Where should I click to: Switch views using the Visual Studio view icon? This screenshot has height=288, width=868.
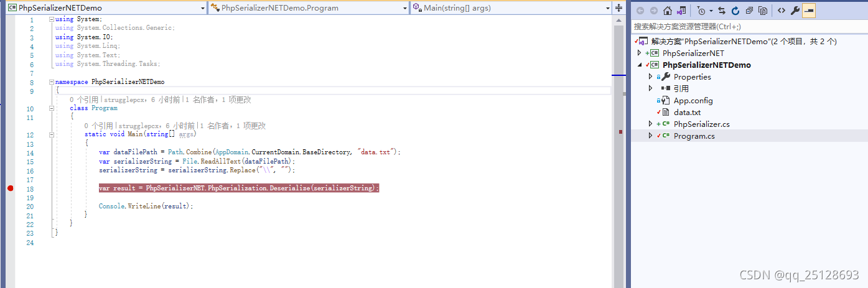681,11
